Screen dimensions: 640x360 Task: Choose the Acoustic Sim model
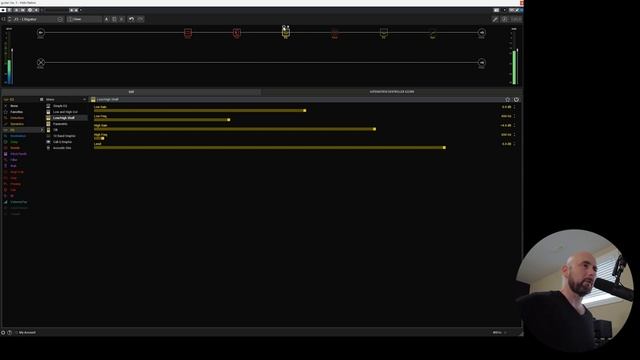point(62,148)
